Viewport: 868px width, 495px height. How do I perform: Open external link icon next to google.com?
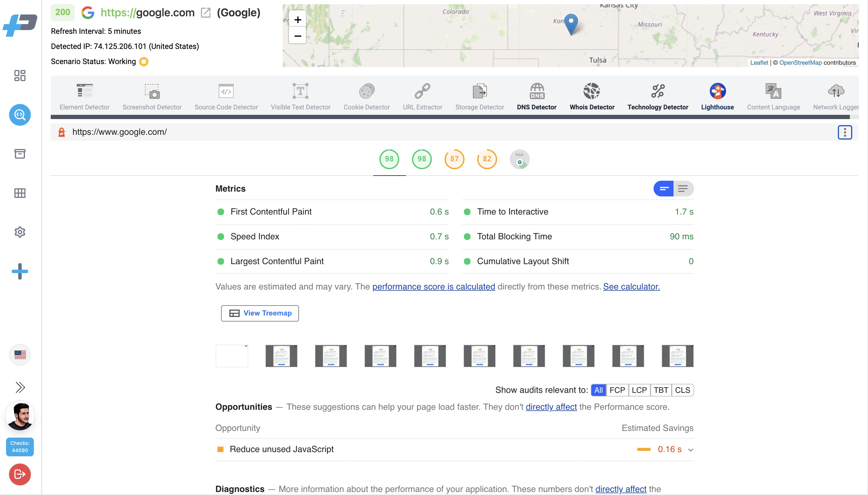(206, 13)
